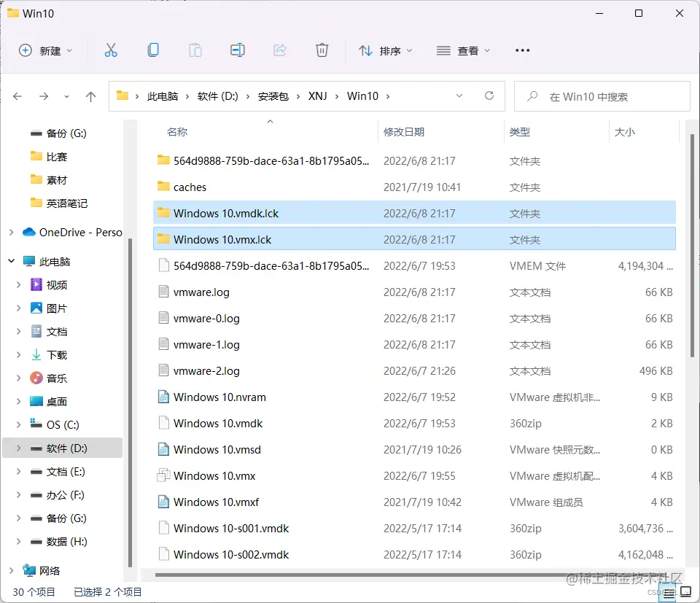Select 图片 in the sidebar
Viewport: 700px width, 603px height.
tap(56, 308)
